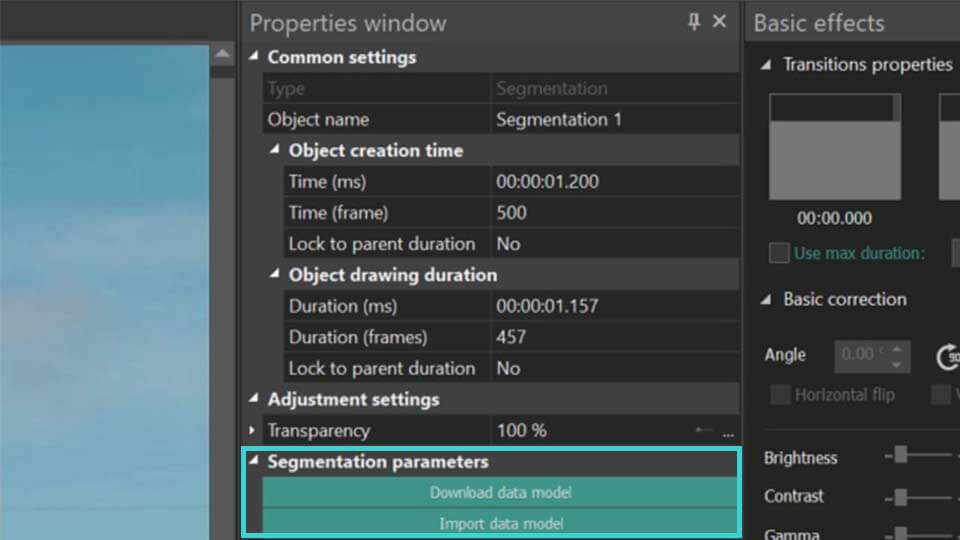Edit Duration (ms) value 00:00:01.157
This screenshot has width=960, height=540.
(x=615, y=306)
